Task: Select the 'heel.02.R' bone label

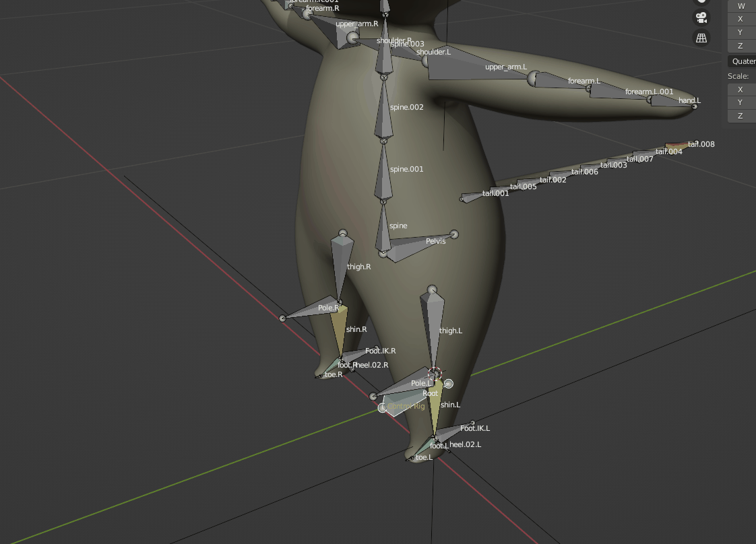Action: pyautogui.click(x=371, y=365)
